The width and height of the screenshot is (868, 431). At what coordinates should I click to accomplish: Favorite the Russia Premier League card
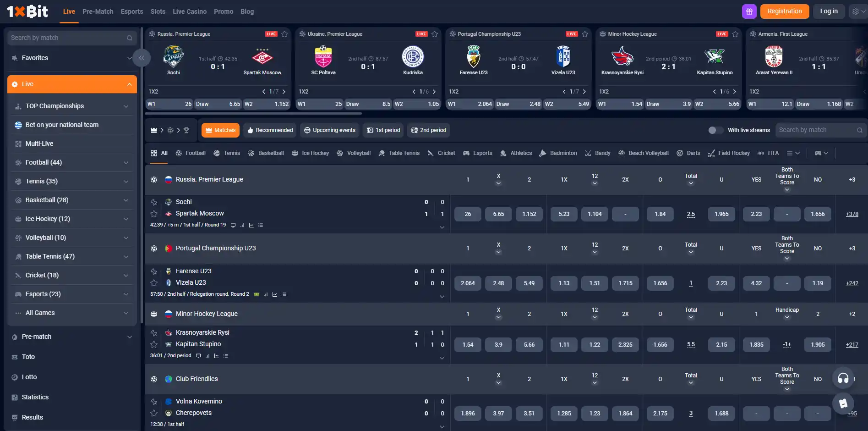[x=284, y=34]
